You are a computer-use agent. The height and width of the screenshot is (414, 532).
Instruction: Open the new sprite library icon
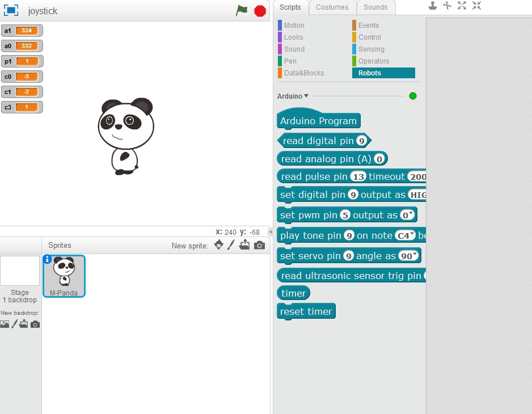(218, 245)
